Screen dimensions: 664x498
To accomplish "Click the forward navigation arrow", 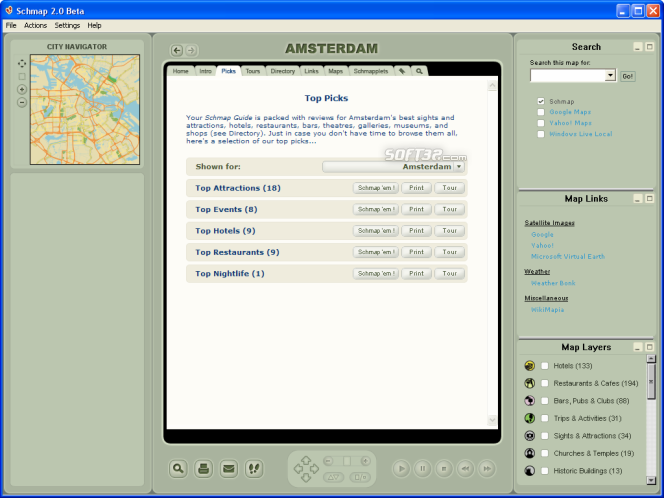I will (191, 50).
